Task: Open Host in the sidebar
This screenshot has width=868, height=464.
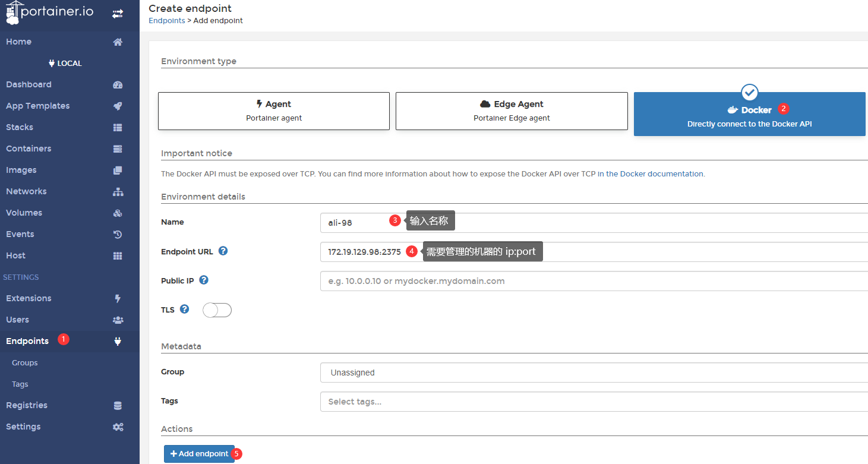Action: click(x=70, y=255)
